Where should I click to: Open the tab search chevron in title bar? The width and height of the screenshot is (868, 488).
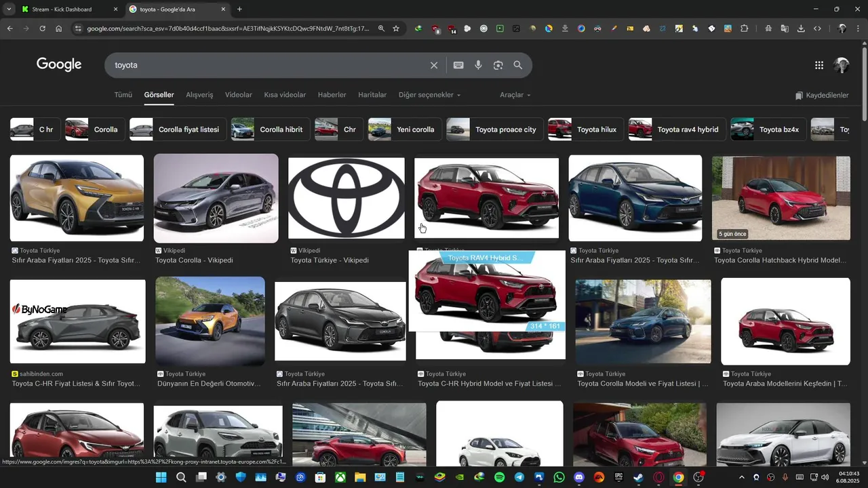point(9,9)
